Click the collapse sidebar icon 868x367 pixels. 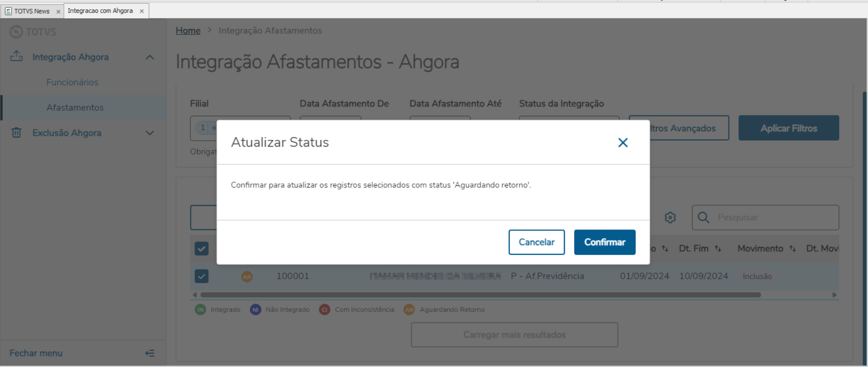point(150,353)
